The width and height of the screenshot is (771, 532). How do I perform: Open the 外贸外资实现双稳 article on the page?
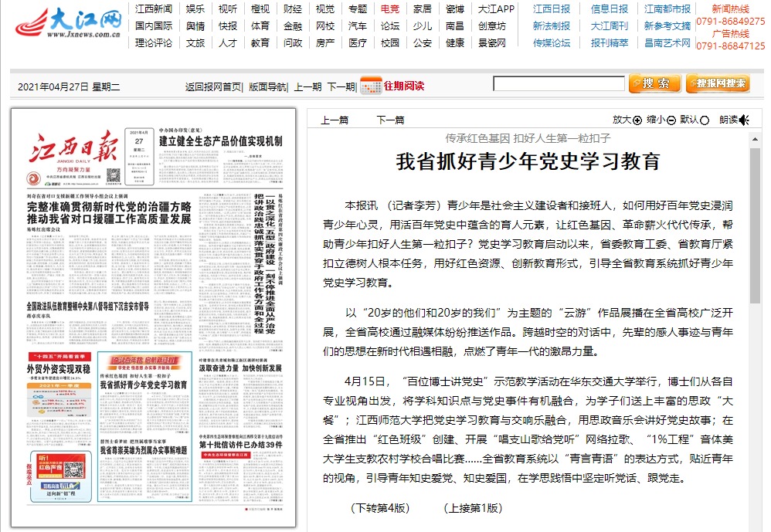pyautogui.click(x=59, y=369)
